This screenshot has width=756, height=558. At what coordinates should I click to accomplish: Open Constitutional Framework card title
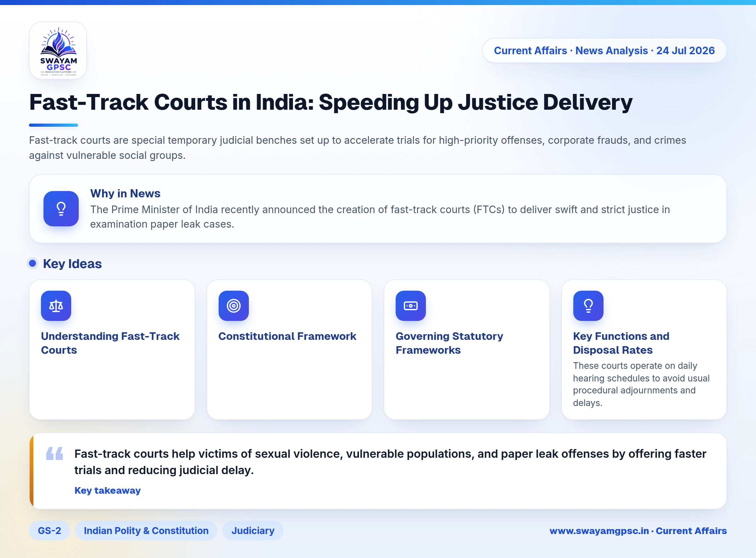pyautogui.click(x=287, y=336)
